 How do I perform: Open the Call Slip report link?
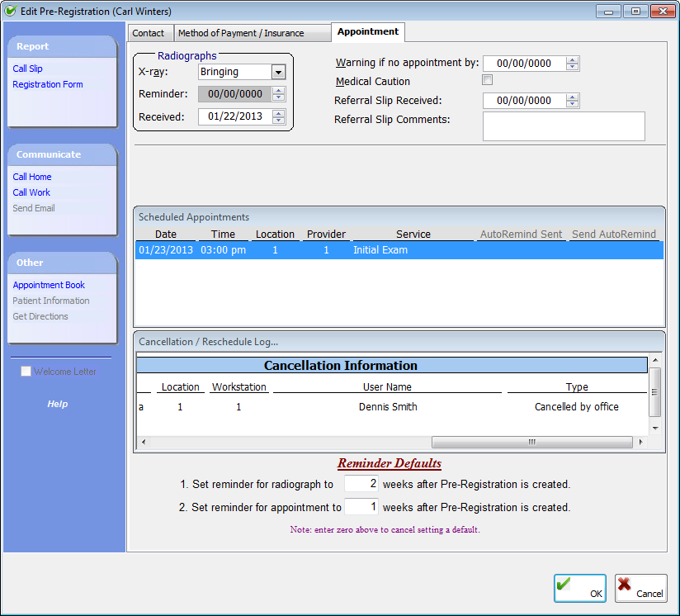pos(27,69)
